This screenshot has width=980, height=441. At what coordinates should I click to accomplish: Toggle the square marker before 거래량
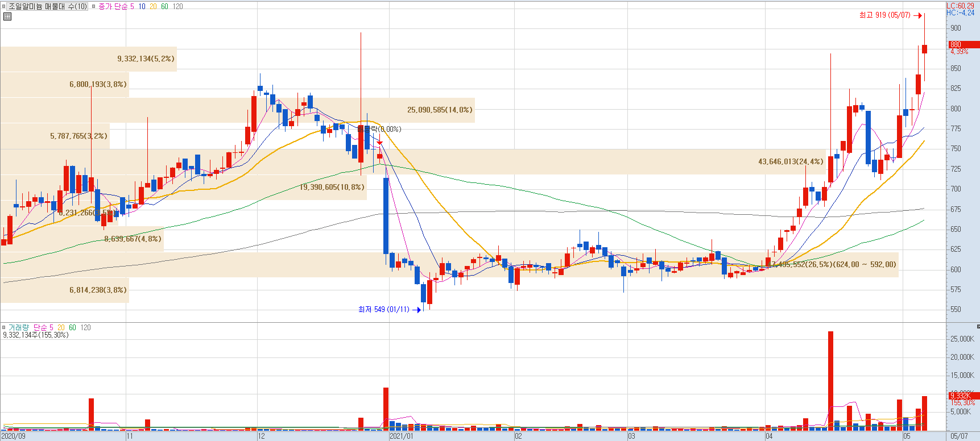tap(4, 327)
